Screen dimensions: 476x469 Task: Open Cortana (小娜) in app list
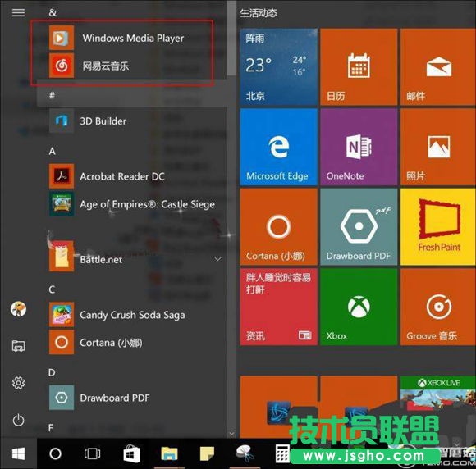pyautogui.click(x=132, y=343)
